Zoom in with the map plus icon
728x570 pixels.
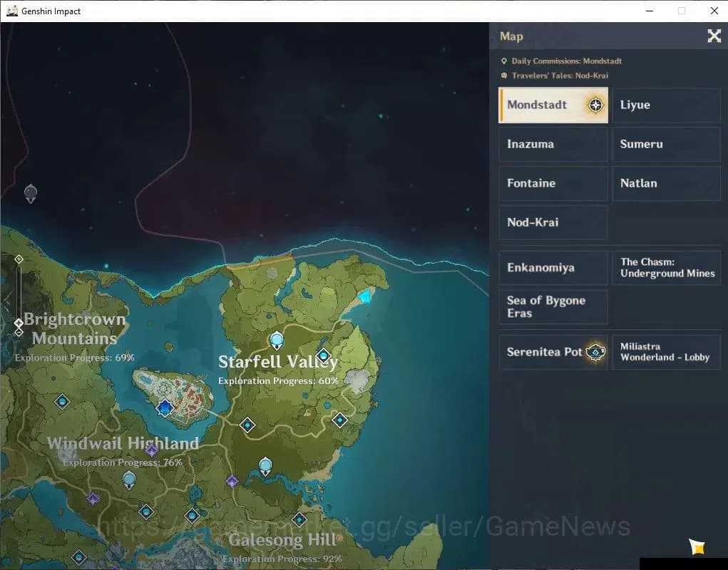tap(19, 259)
